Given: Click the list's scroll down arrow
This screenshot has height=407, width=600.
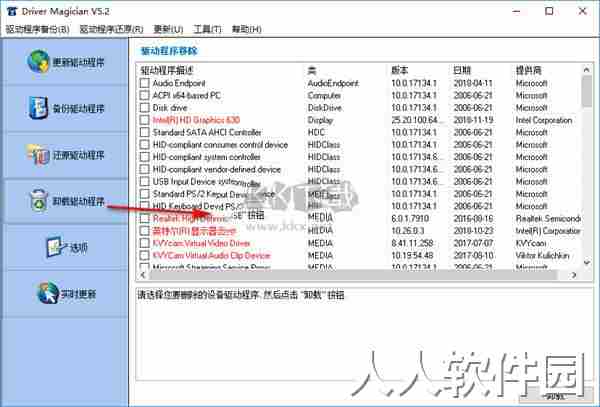Looking at the screenshot, I should tap(587, 263).
